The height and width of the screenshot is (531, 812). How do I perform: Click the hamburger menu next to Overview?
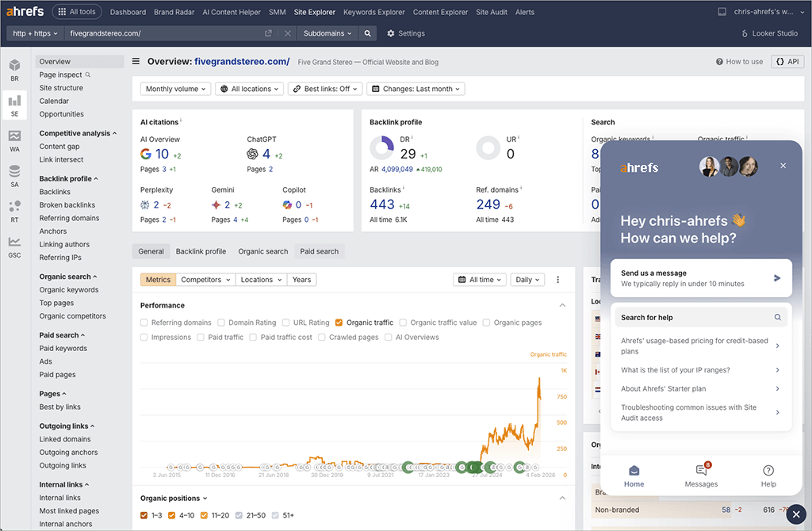tap(136, 62)
